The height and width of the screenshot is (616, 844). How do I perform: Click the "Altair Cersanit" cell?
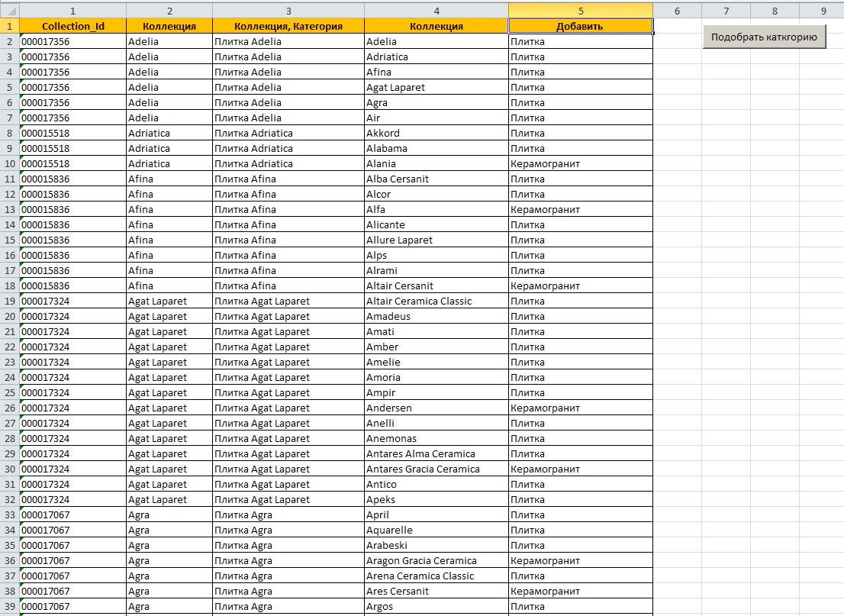pyautogui.click(x=436, y=286)
